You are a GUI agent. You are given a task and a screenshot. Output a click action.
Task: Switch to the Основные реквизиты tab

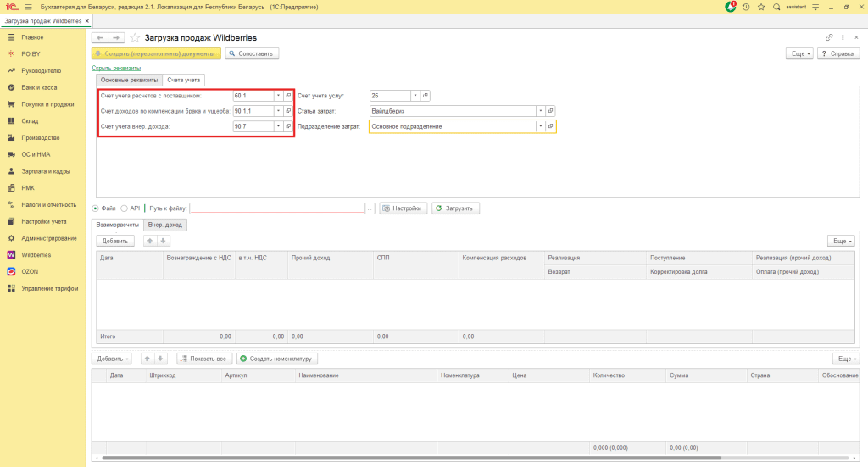click(x=129, y=80)
